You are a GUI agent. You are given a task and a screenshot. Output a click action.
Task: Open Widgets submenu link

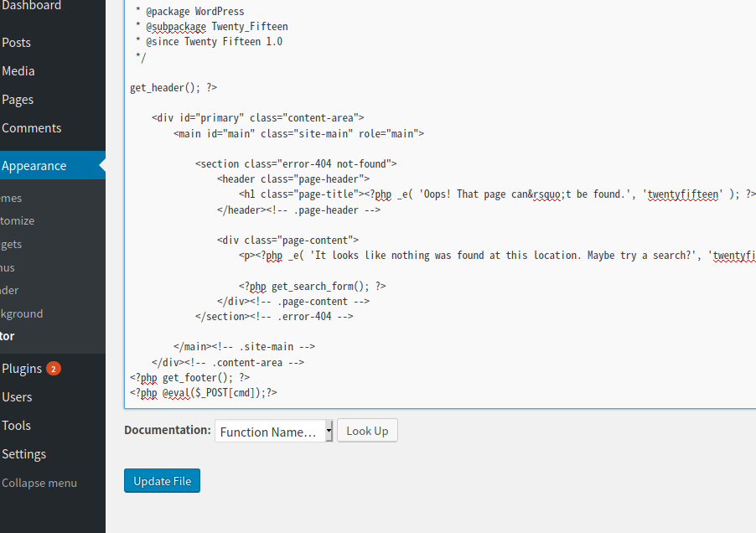[x=11, y=245]
